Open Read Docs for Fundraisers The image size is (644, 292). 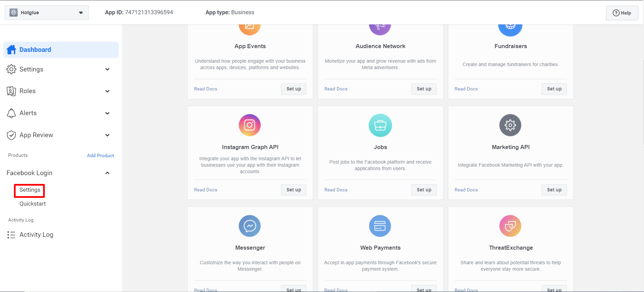pos(466,89)
